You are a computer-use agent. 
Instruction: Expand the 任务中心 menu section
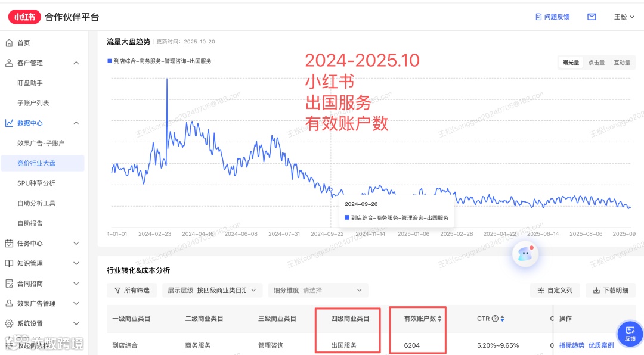pos(76,244)
